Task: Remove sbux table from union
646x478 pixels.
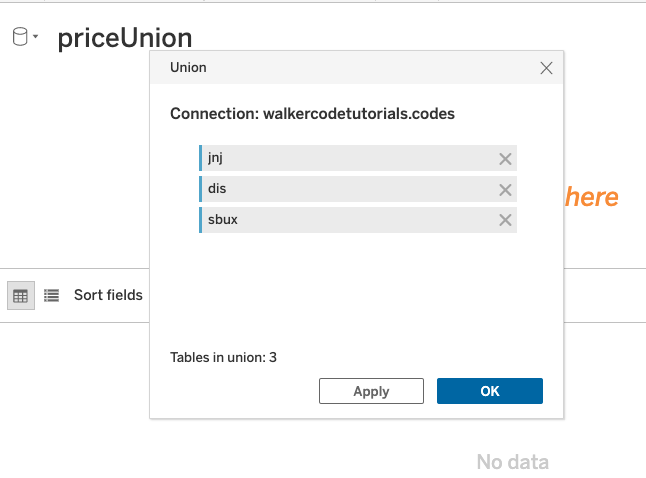Action: [x=505, y=220]
